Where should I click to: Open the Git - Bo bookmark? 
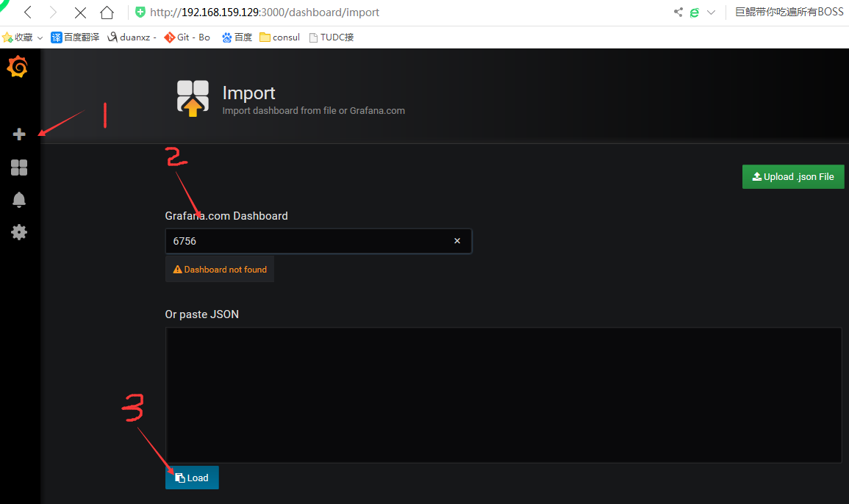(x=187, y=37)
